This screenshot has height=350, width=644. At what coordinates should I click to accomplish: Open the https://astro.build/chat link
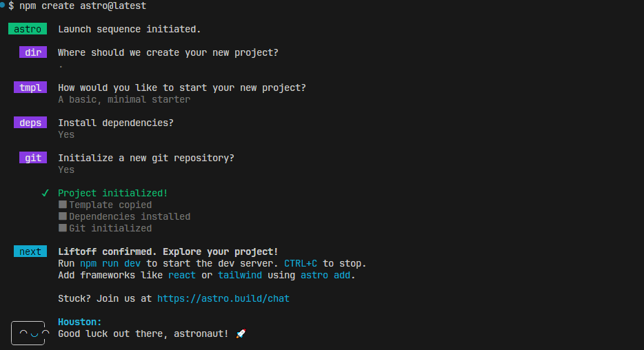223,298
